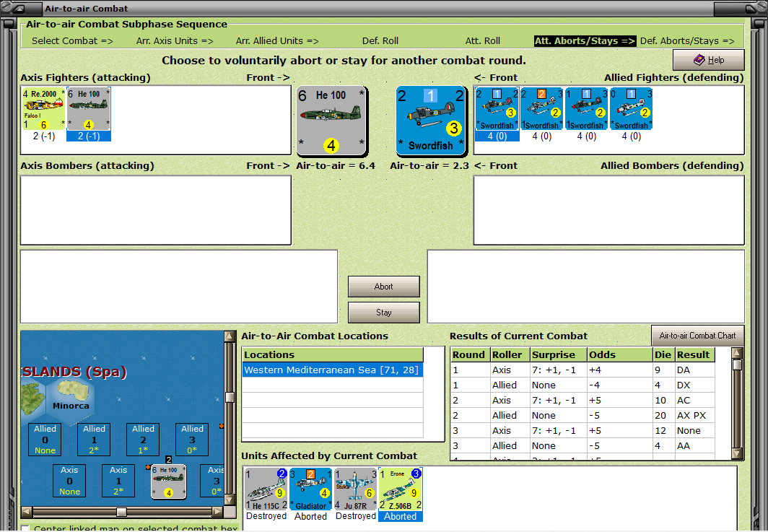Select the Re.2000 Falco I fighter counter
The height and width of the screenshot is (532, 768).
43,109
